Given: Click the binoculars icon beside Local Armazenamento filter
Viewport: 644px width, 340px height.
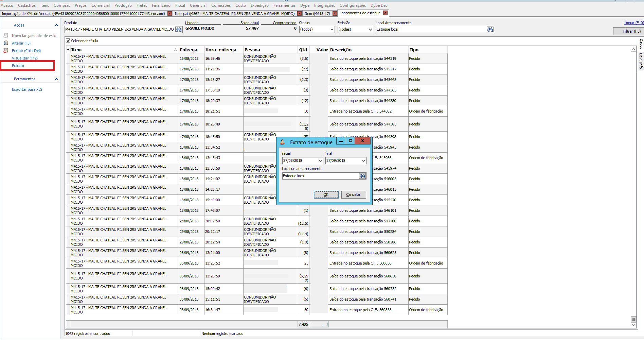Looking at the screenshot, I should tap(490, 30).
